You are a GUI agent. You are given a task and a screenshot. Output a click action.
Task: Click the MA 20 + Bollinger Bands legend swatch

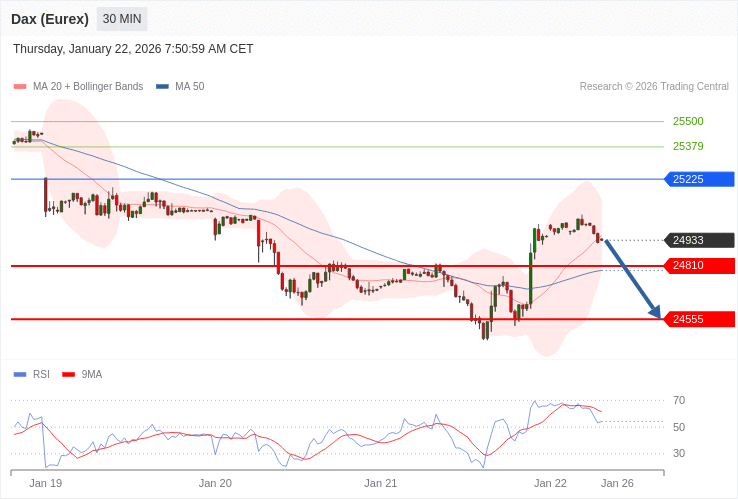pos(20,87)
